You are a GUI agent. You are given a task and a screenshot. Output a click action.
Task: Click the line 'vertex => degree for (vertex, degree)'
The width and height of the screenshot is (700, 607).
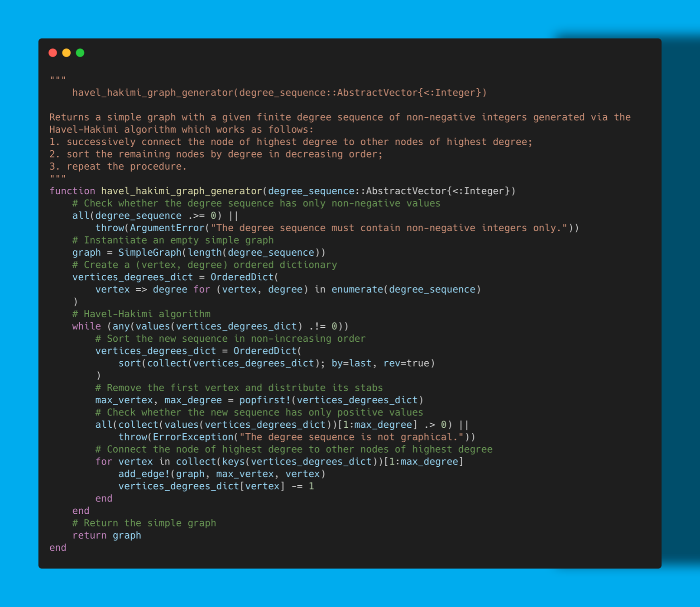(x=288, y=289)
